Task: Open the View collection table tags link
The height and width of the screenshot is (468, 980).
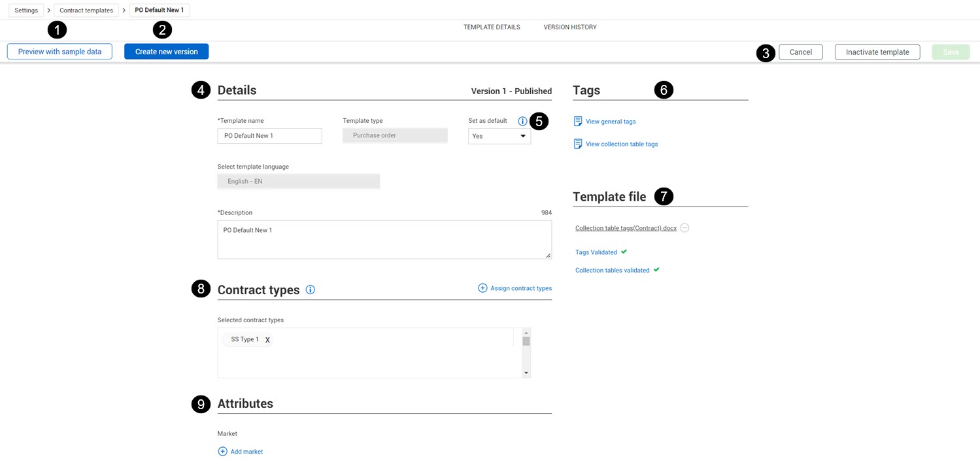Action: coord(622,144)
